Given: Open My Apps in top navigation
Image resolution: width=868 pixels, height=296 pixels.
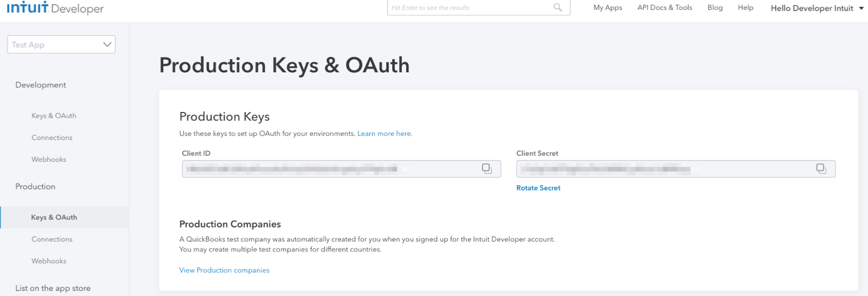Looking at the screenshot, I should [607, 8].
